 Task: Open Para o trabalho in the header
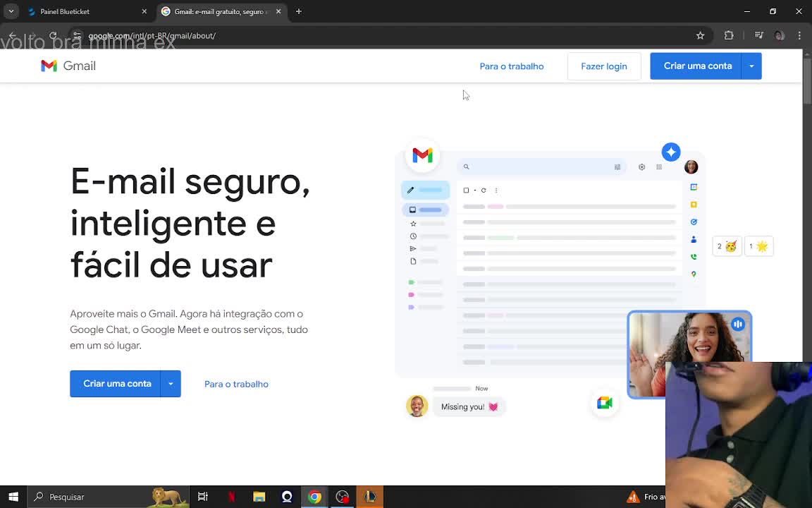[x=512, y=66]
